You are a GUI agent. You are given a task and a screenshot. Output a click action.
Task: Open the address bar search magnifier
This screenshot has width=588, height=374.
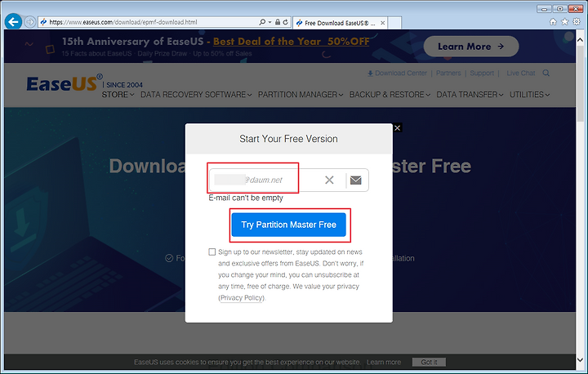pos(262,22)
